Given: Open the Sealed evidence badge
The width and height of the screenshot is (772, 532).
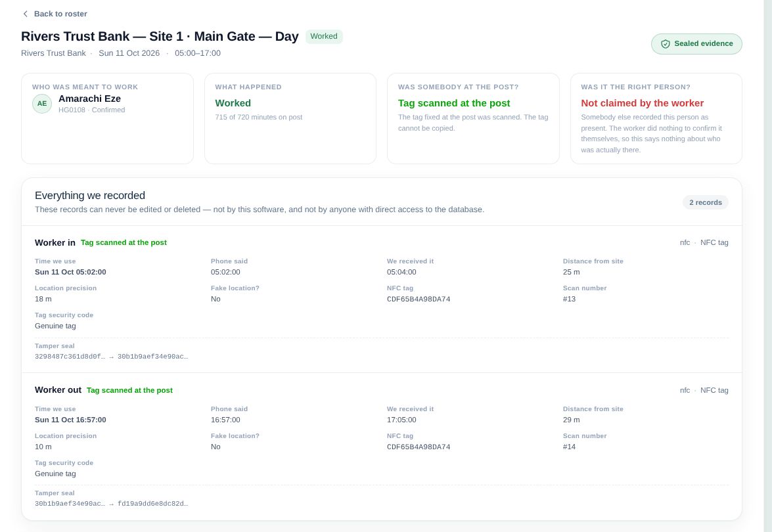Looking at the screenshot, I should pos(696,44).
